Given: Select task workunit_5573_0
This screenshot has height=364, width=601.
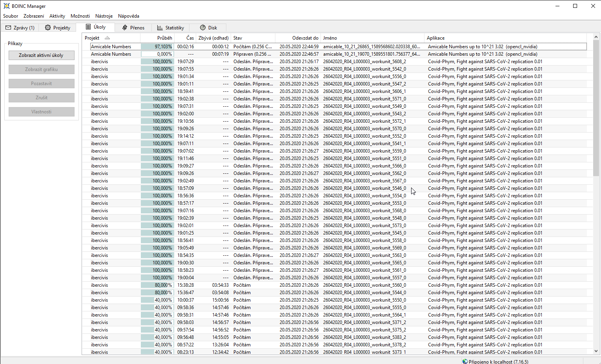Looking at the screenshot, I should (x=364, y=226).
